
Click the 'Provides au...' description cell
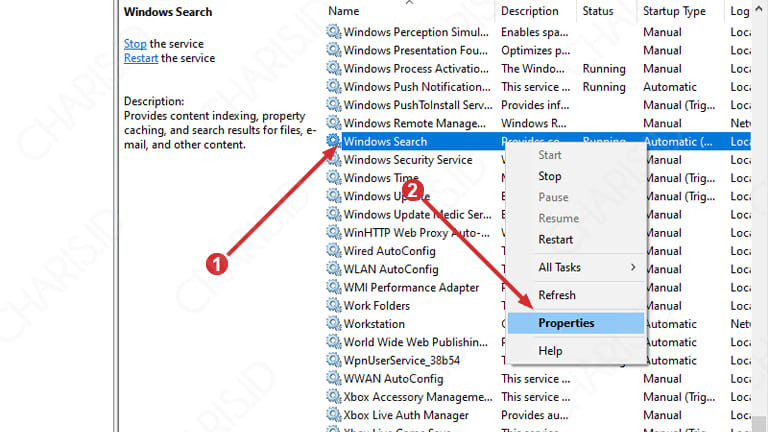pyautogui.click(x=534, y=415)
